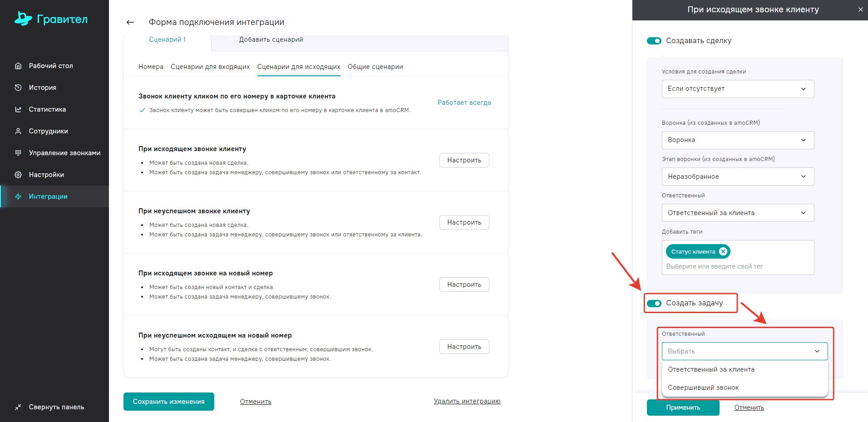This screenshot has height=422, width=868.
Task: Open the История clock icon
Action: tap(18, 88)
